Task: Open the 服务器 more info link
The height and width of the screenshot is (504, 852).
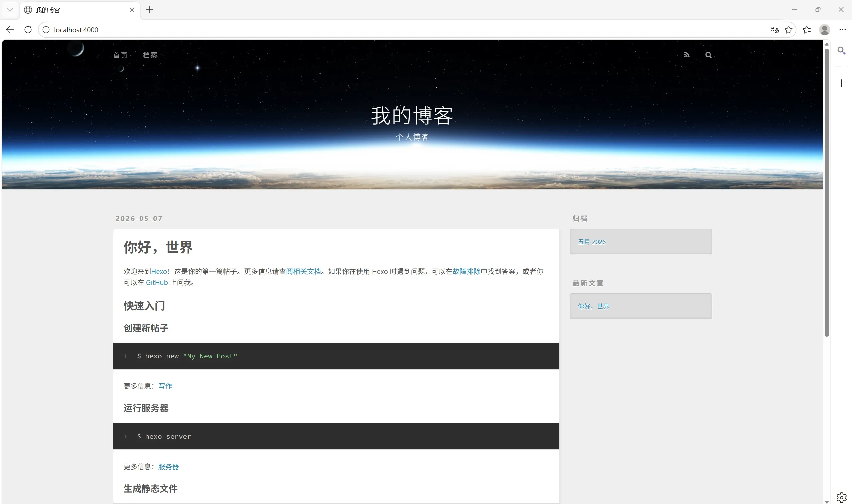Action: pyautogui.click(x=169, y=467)
